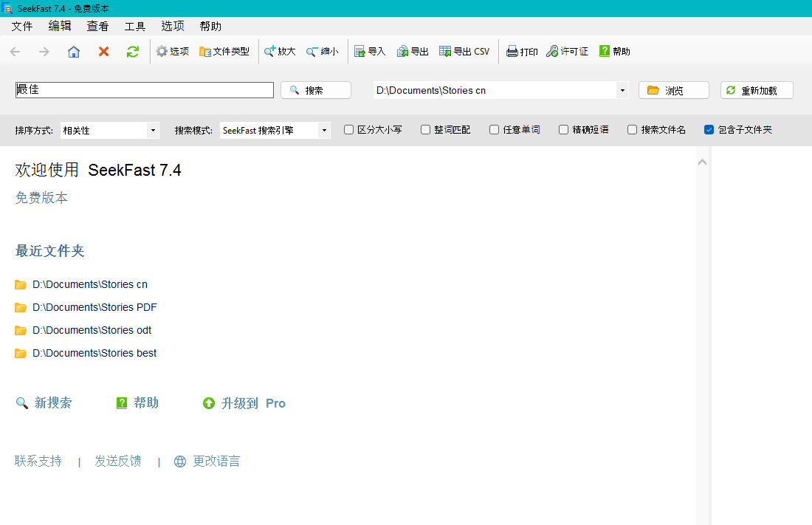
Task: Open the 文件类型 file types tool
Action: click(x=224, y=51)
